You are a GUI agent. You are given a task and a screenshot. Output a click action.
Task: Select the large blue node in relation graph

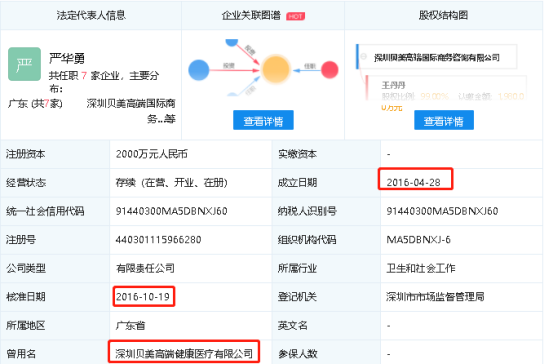(199, 70)
